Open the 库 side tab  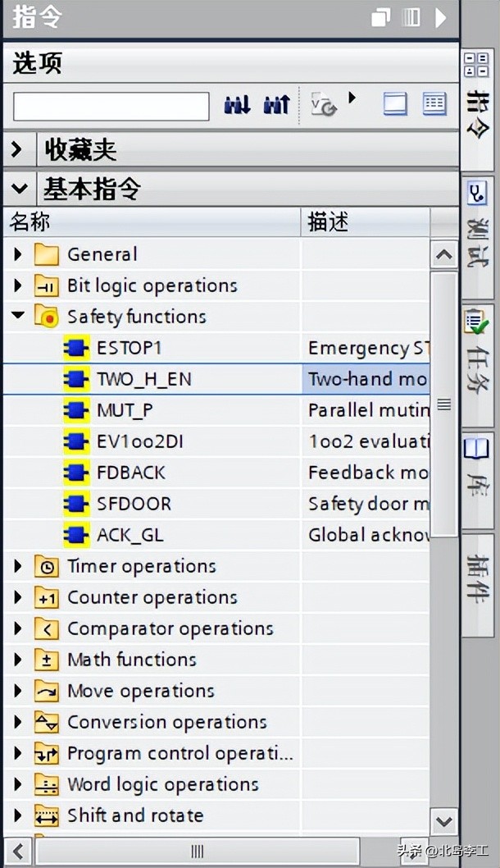click(x=477, y=468)
